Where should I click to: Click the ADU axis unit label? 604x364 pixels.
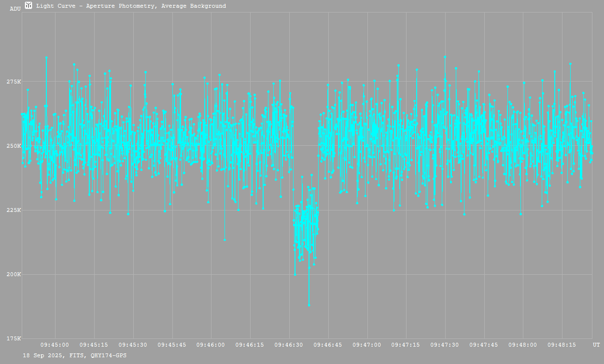tap(15, 9)
